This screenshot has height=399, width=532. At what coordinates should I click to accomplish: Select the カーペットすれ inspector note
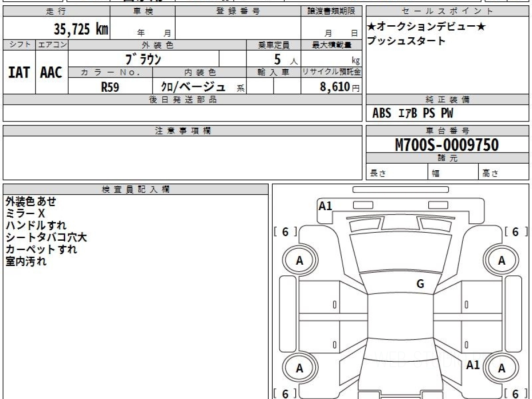pyautogui.click(x=41, y=250)
